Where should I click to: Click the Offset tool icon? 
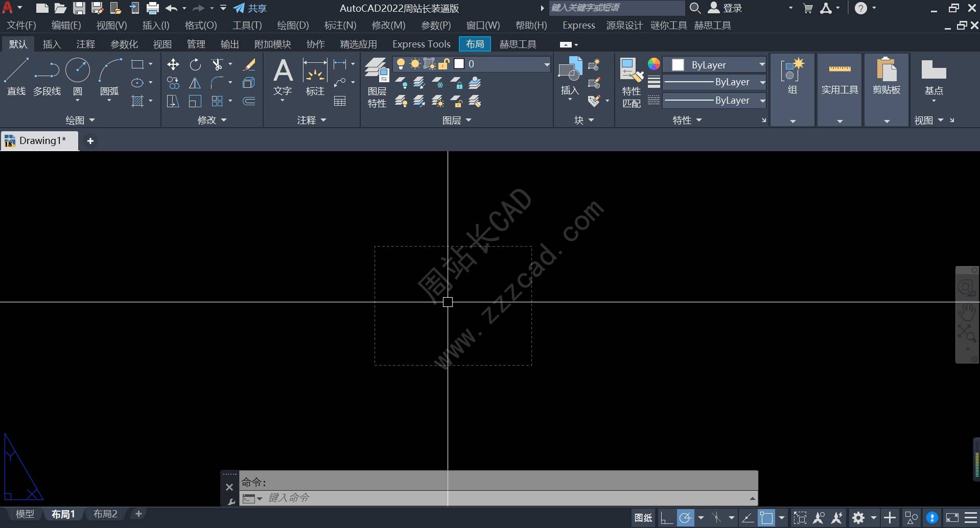(249, 101)
